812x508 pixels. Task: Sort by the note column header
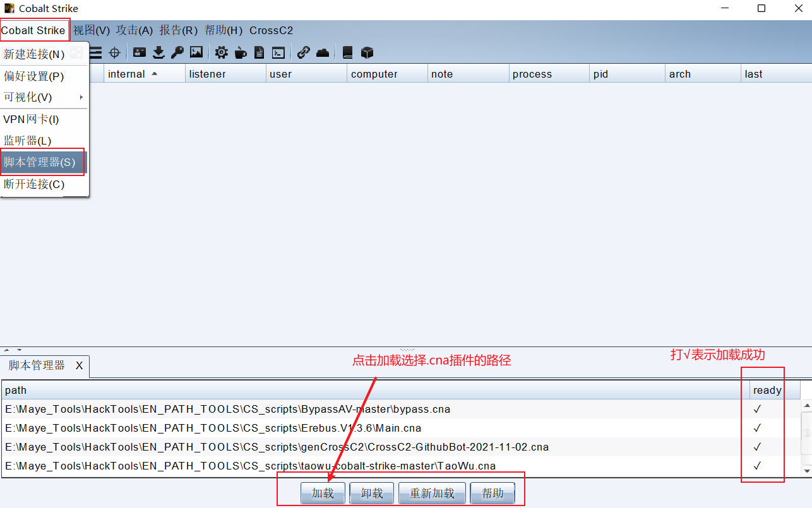click(468, 74)
